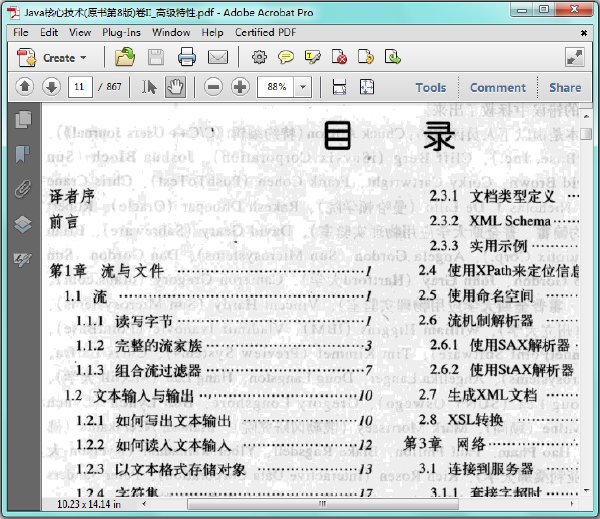Choose the Select text cursor tool

(149, 87)
